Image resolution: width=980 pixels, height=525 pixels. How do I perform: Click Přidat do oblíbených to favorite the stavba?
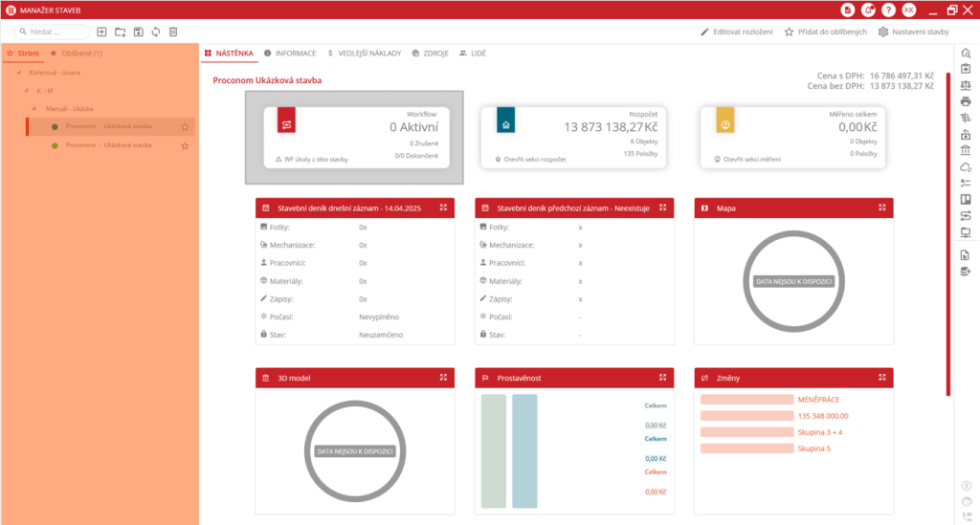pos(825,32)
